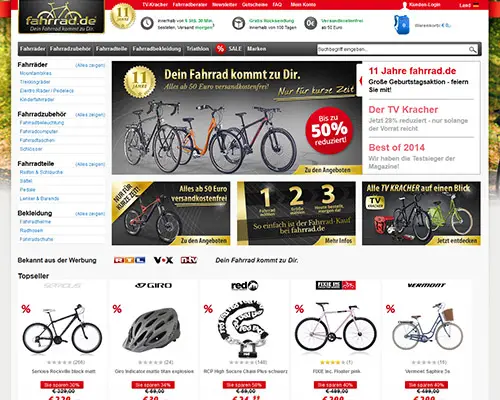Click the search magnifier icon
The width and height of the screenshot is (500, 400).
[x=472, y=50]
